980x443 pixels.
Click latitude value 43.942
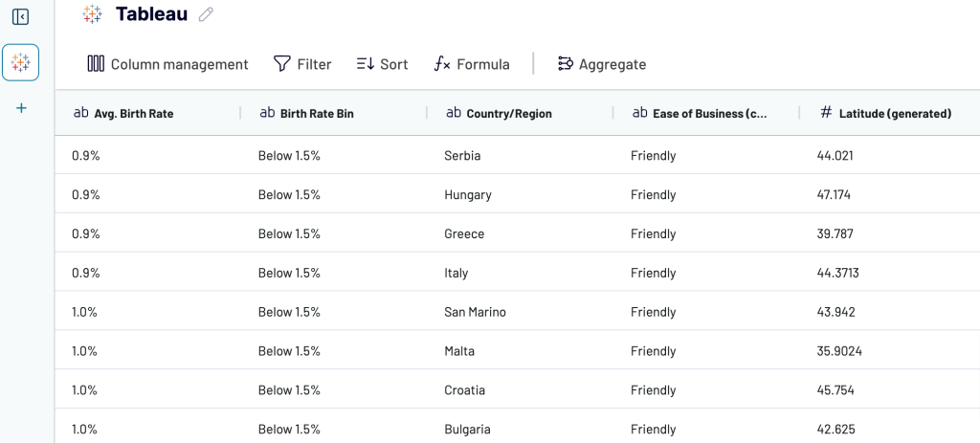coord(836,312)
